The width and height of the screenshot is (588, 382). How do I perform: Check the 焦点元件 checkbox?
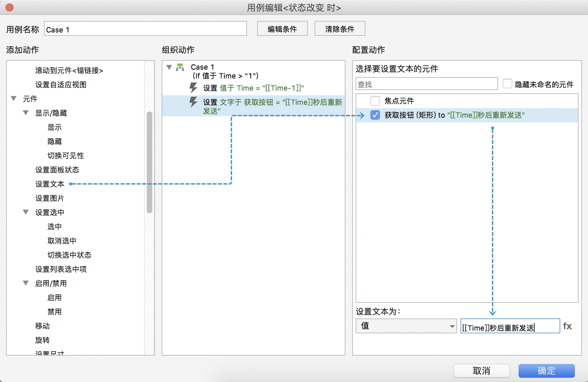coord(375,101)
